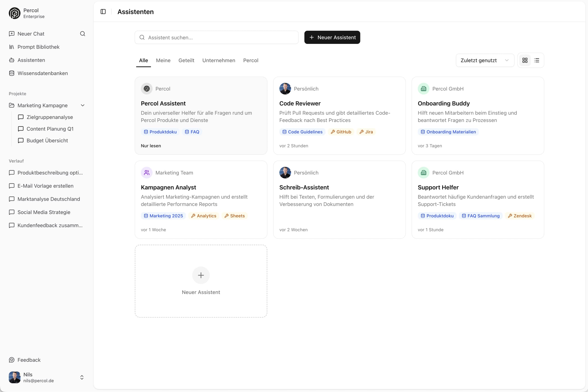The height and width of the screenshot is (392, 588).
Task: Open the Unternehmen tab
Action: [218, 60]
